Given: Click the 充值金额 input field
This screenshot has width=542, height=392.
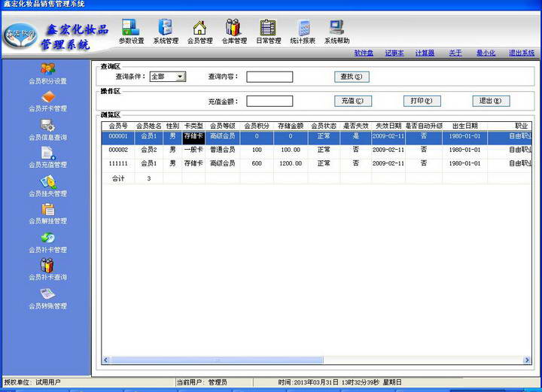Looking at the screenshot, I should pyautogui.click(x=269, y=101).
